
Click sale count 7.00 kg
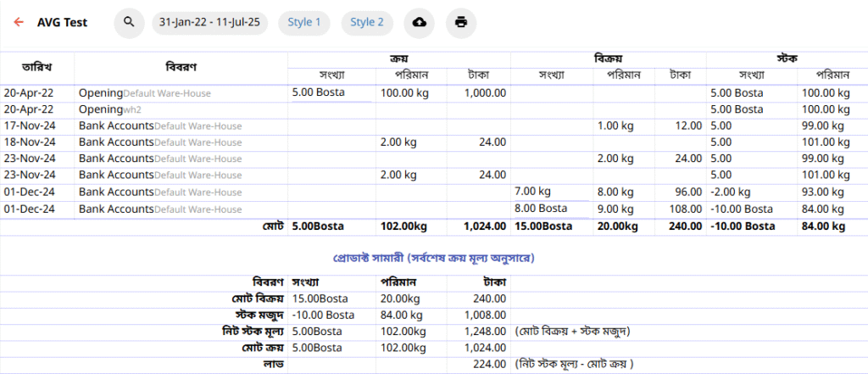pos(532,192)
